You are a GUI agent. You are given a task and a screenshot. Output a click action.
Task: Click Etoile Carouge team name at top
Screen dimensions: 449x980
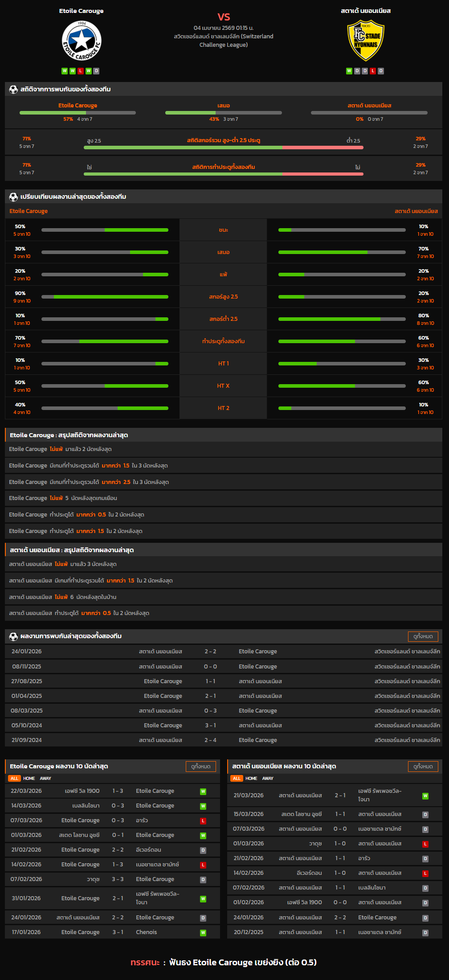pyautogui.click(x=81, y=11)
